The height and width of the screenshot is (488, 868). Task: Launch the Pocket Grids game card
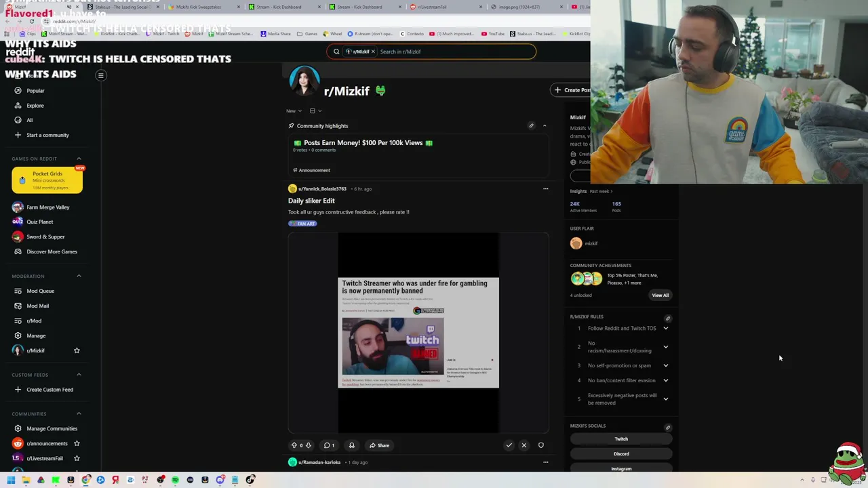47,180
